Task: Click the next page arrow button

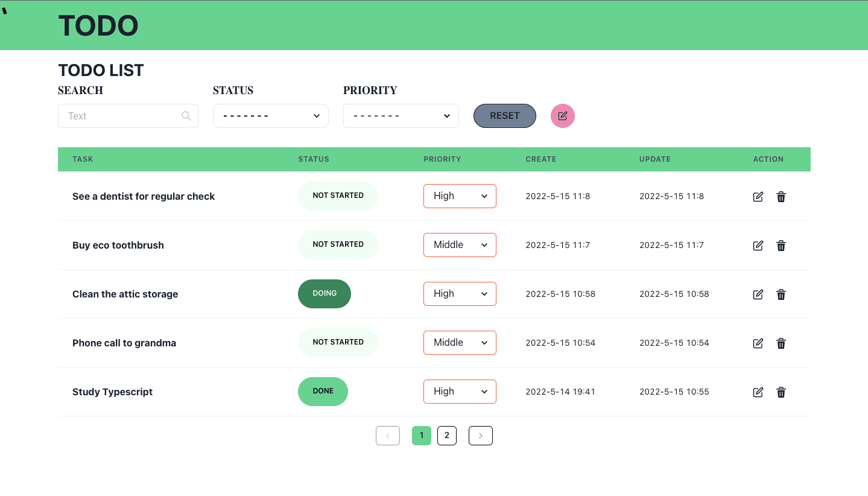Action: (x=480, y=436)
